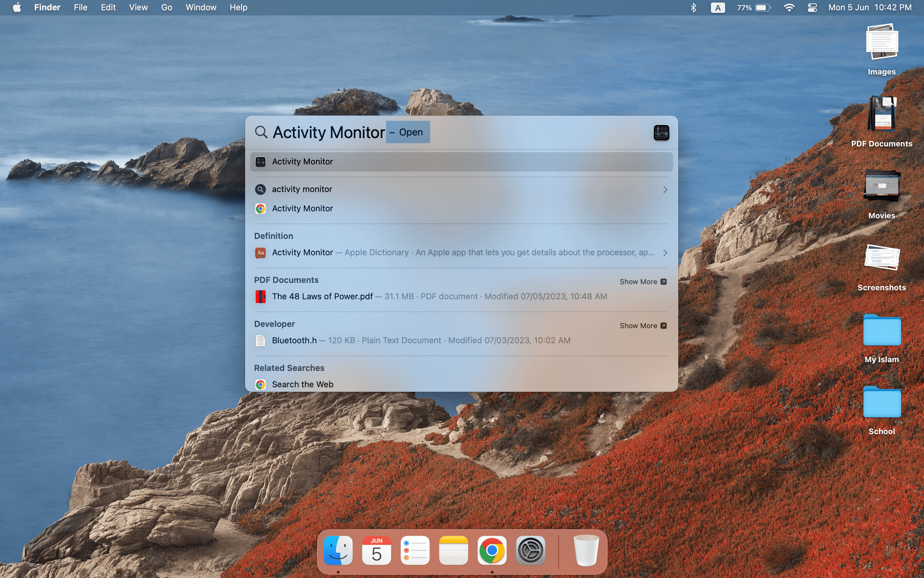This screenshot has height=578, width=924.
Task: Expand the "activity monitor" suggestion chevron
Action: (x=665, y=189)
